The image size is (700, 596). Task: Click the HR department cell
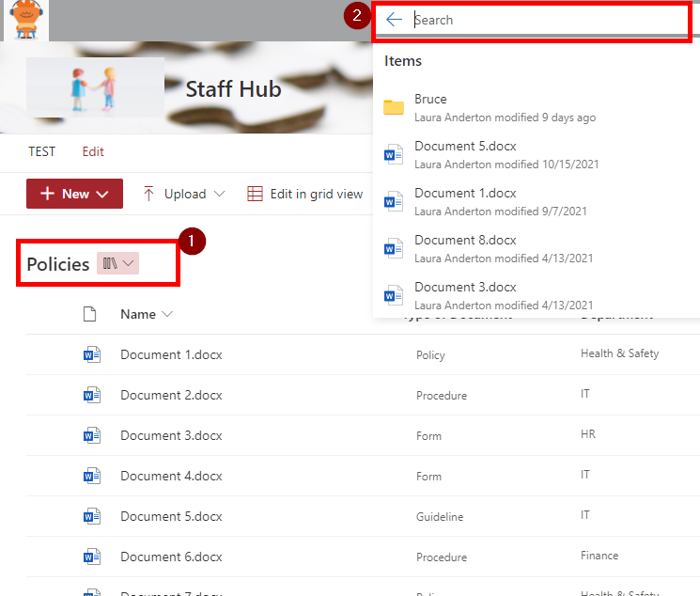(x=588, y=434)
